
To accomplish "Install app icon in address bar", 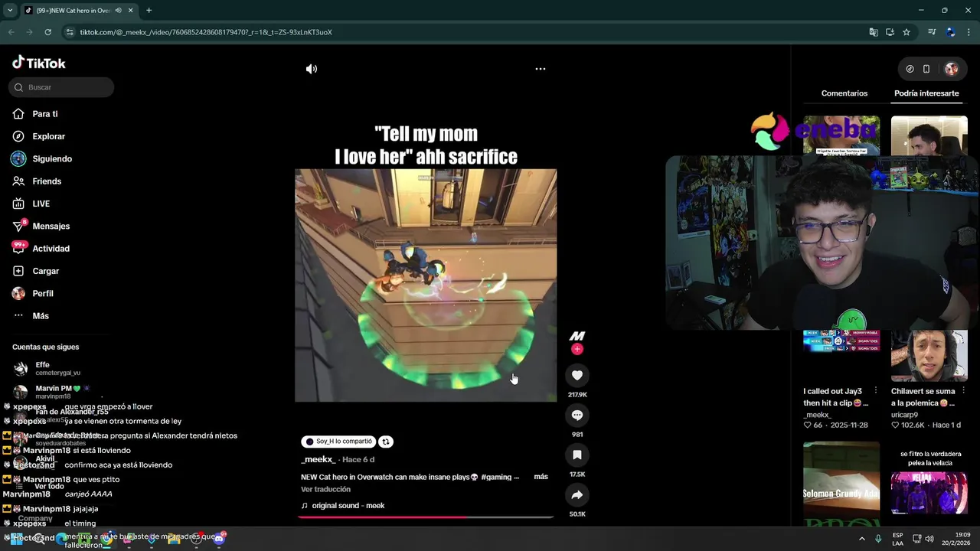I will [x=890, y=32].
